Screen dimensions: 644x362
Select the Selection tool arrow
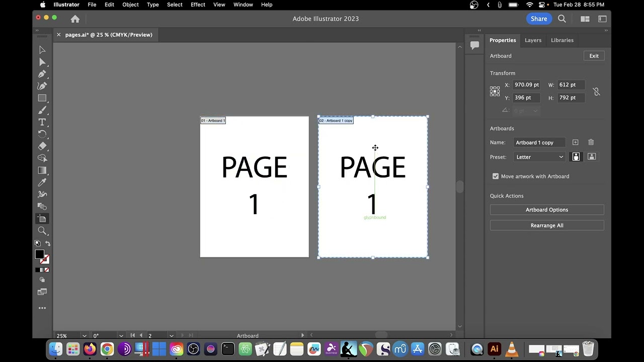pos(42,50)
